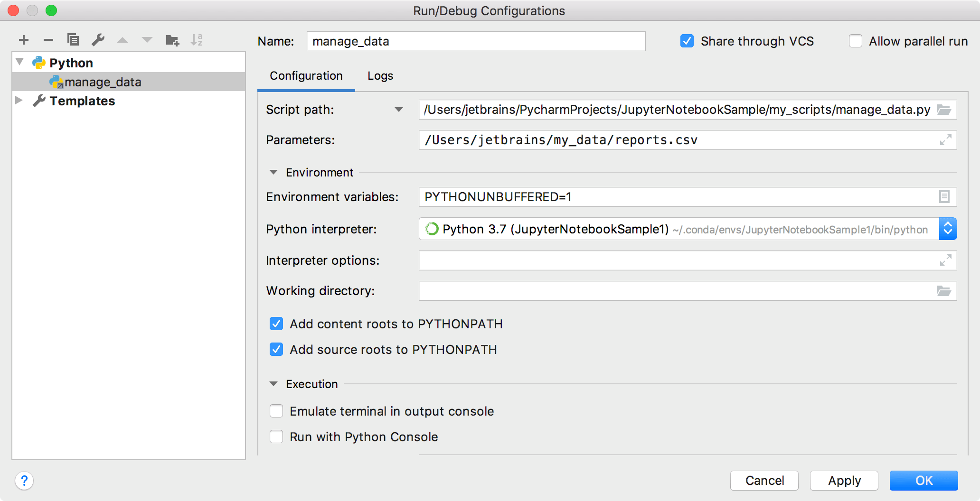This screenshot has height=501, width=980.
Task: Uncheck Share through VCS
Action: [x=687, y=41]
